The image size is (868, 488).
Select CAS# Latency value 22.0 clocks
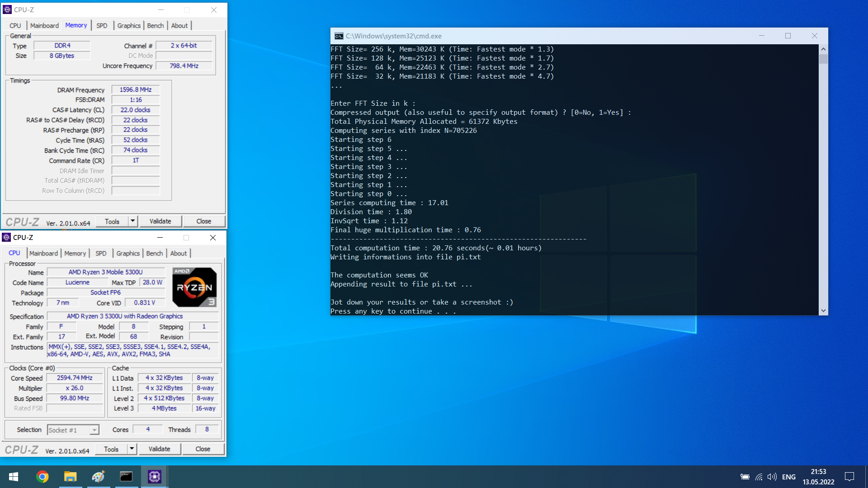[136, 110]
